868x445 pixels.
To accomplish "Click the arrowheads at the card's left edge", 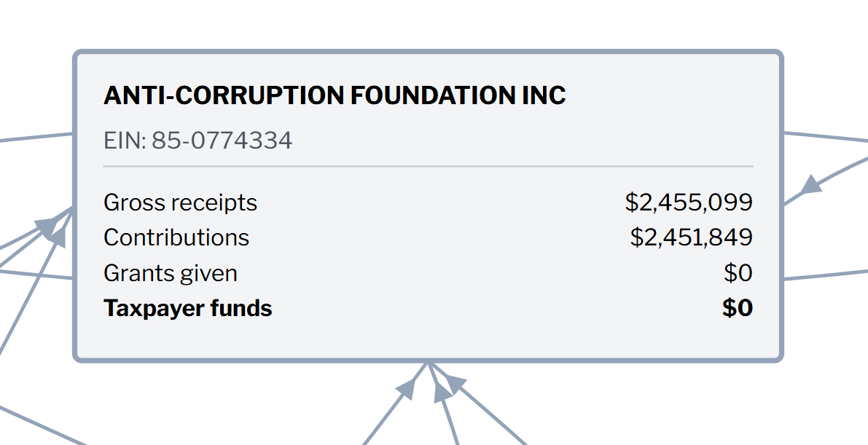I will coord(51,227).
